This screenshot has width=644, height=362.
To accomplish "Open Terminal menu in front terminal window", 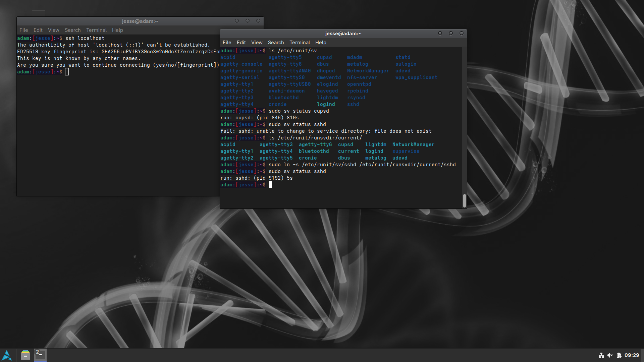I will click(x=300, y=43).
